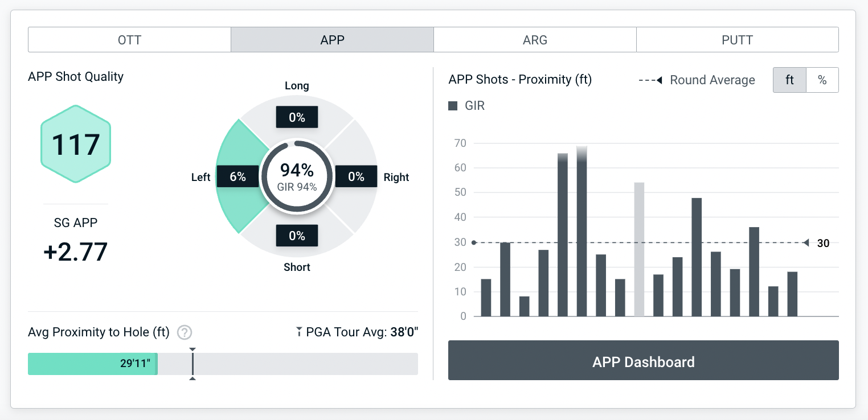Click the 29'11" average proximity bar
The image size is (868, 420).
click(92, 364)
